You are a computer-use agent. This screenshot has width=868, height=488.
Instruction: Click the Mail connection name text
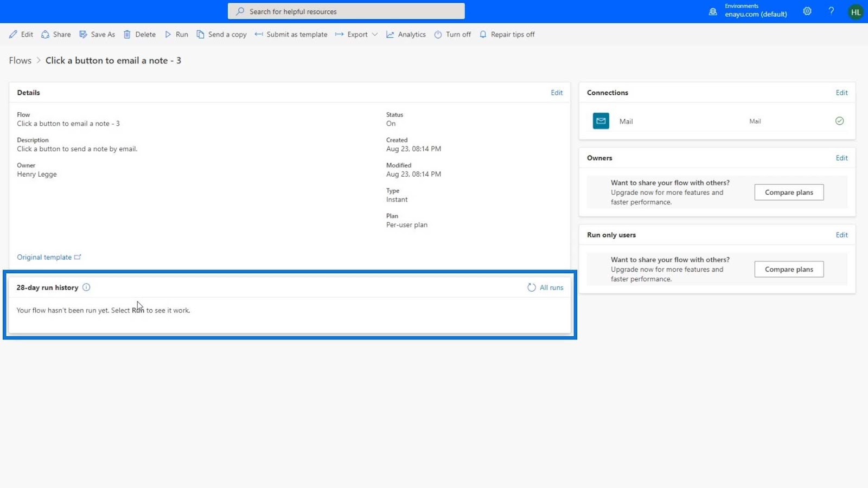pyautogui.click(x=626, y=121)
